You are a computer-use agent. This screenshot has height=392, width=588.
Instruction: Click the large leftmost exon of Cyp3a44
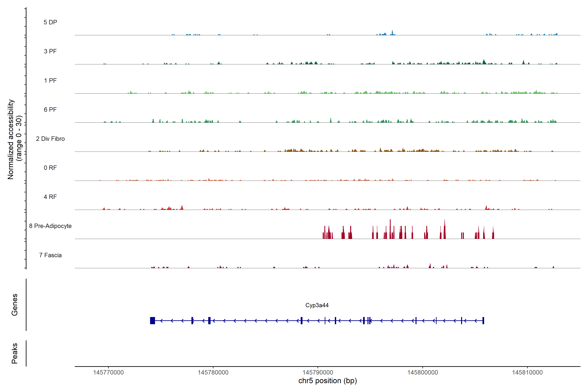[153, 320]
